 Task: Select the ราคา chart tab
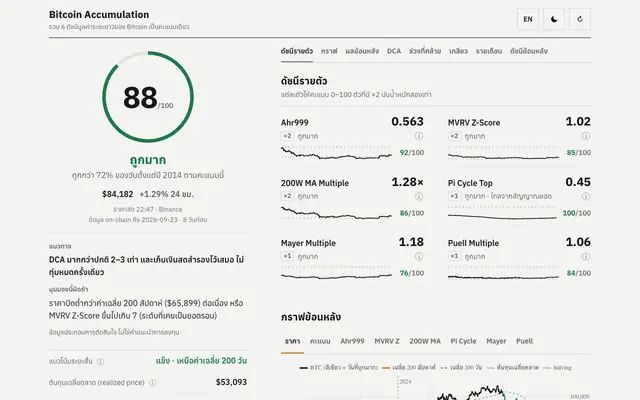[292, 341]
